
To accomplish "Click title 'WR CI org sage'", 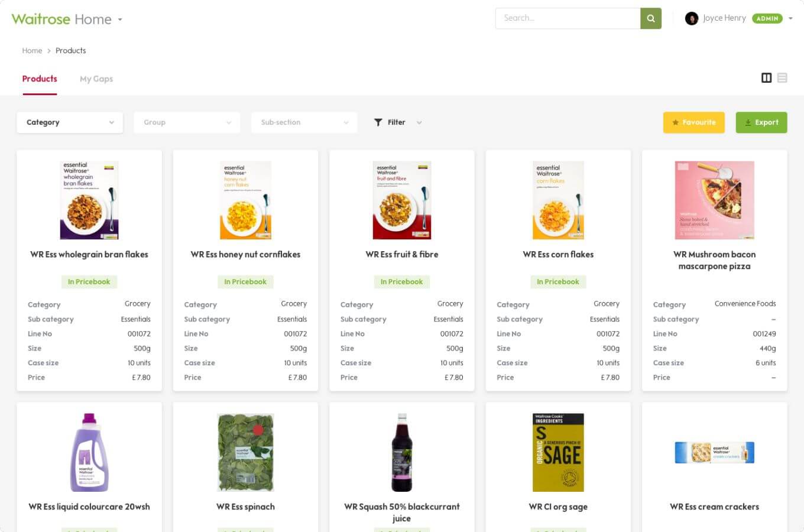I will click(558, 507).
